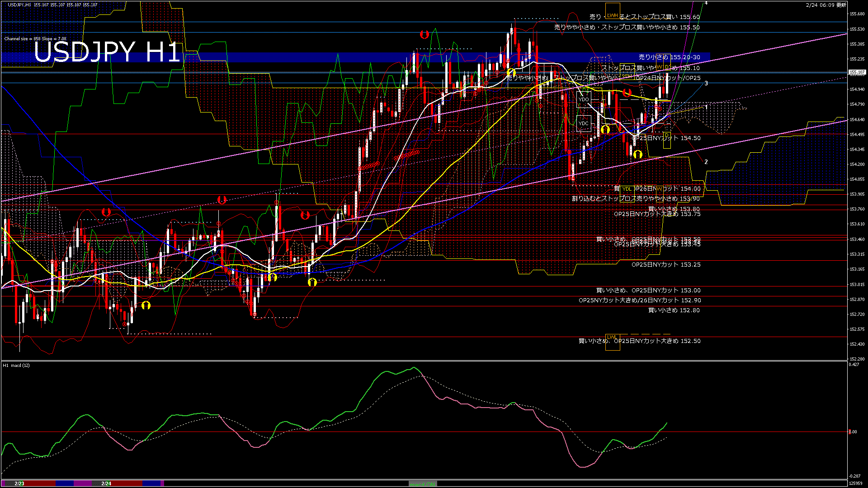Click the '買い小さめ 152.80' annotation text

tap(674, 310)
